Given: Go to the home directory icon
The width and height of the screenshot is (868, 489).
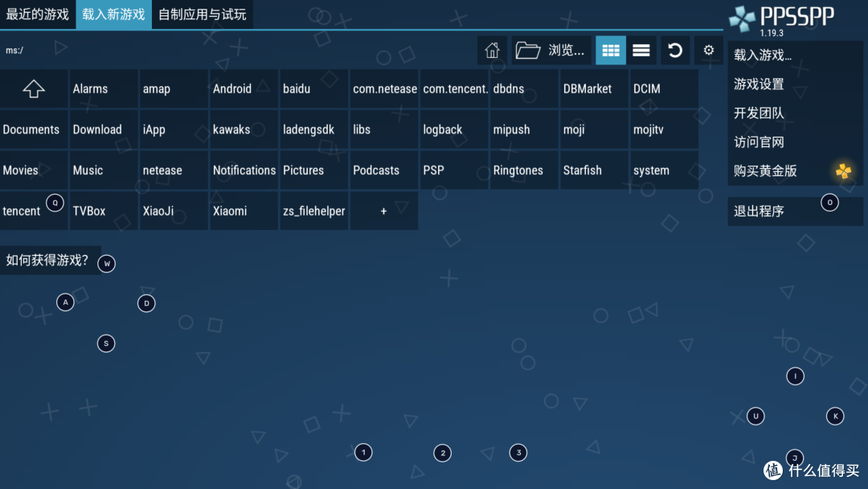Looking at the screenshot, I should point(492,51).
